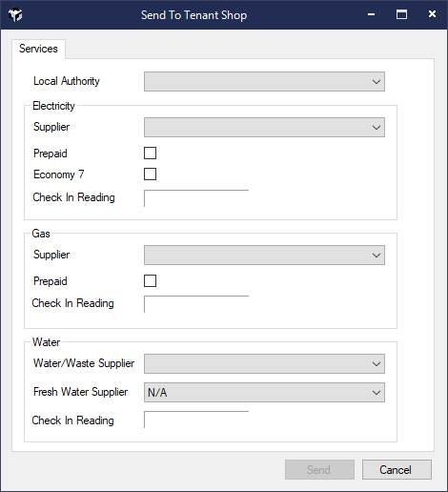Viewport: 448px width, 492px height.
Task: Focus the Water Check In Reading field
Action: [196, 420]
